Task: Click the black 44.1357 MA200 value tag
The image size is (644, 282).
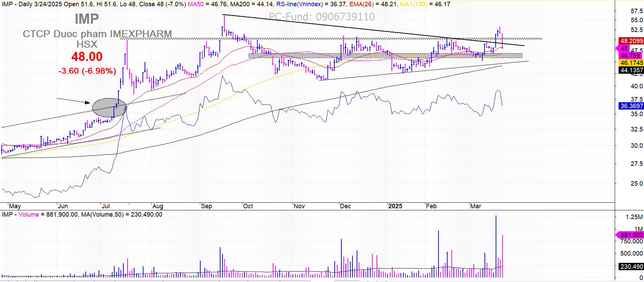Action: 632,70
